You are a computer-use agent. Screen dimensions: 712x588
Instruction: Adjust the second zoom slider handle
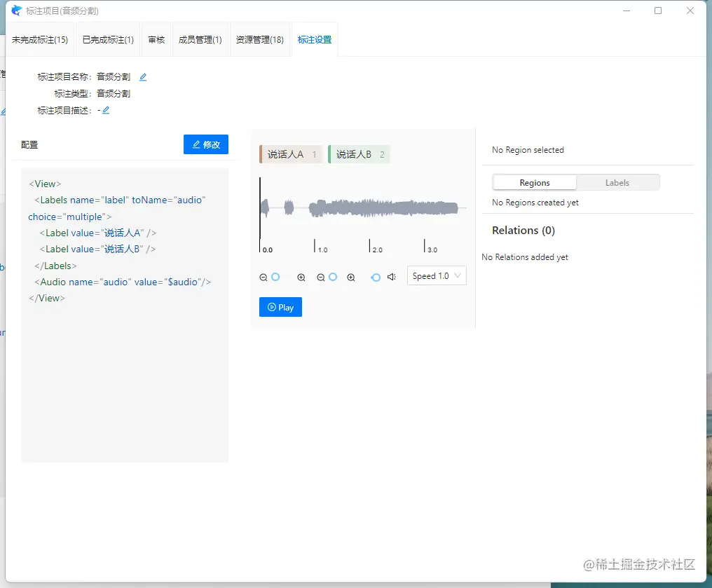(x=333, y=277)
